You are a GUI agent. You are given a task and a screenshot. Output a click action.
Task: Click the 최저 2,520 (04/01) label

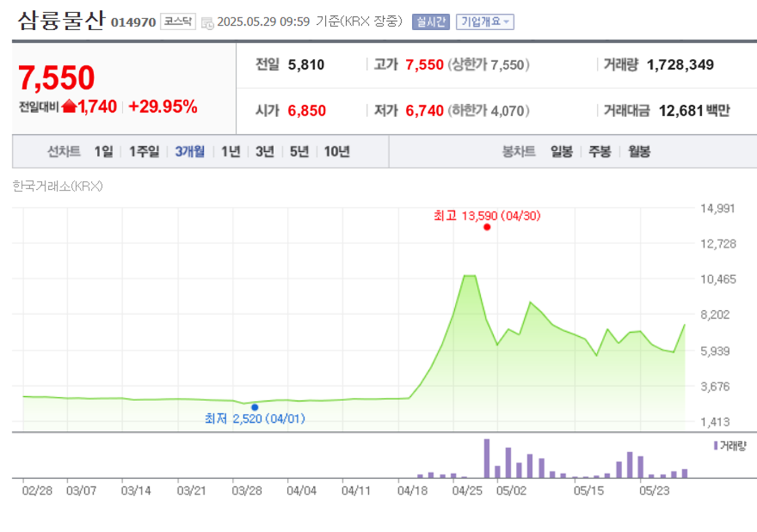[254, 419]
